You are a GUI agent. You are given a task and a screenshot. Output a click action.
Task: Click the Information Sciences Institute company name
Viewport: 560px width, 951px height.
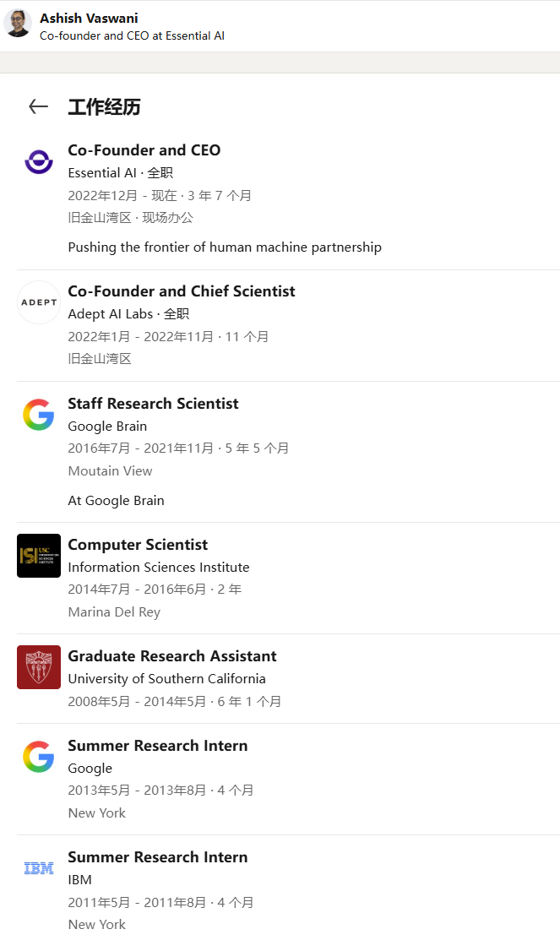(158, 567)
